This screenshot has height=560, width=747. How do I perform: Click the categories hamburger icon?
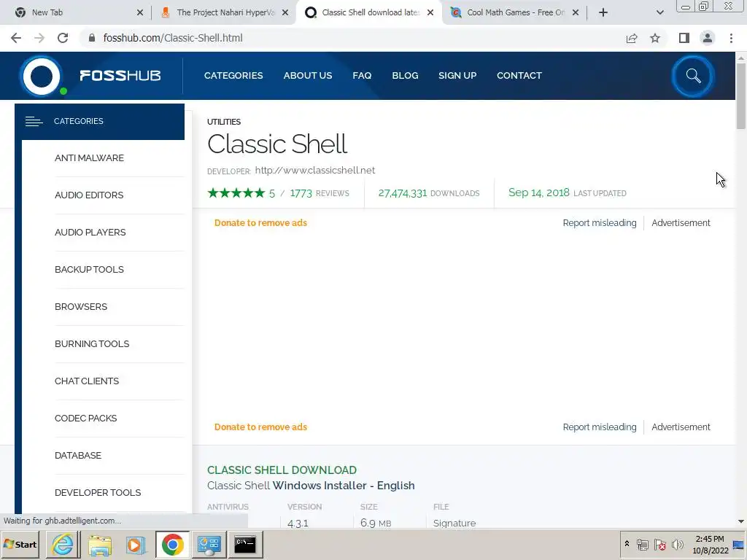(x=34, y=122)
